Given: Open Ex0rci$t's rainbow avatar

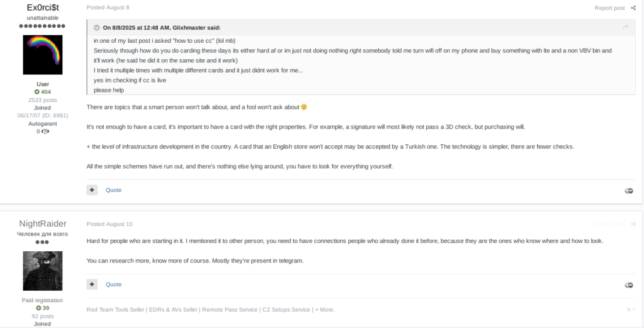Looking at the screenshot, I should [43, 55].
